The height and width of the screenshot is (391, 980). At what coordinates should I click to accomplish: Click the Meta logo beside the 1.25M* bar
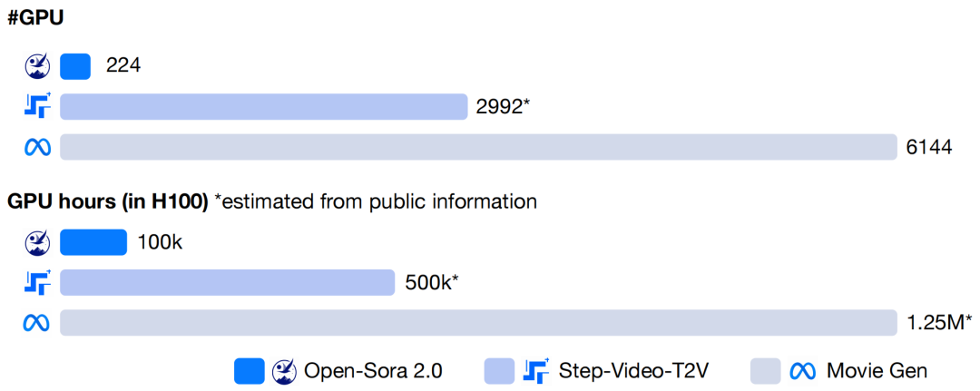coord(37,323)
